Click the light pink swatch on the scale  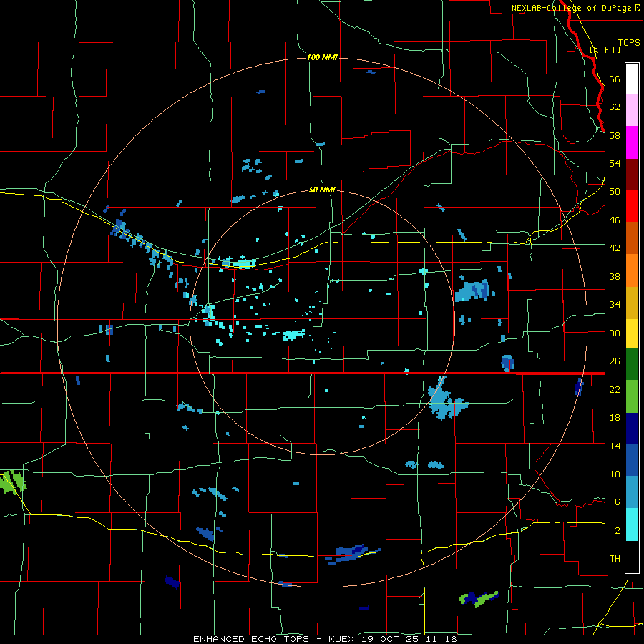632,109
